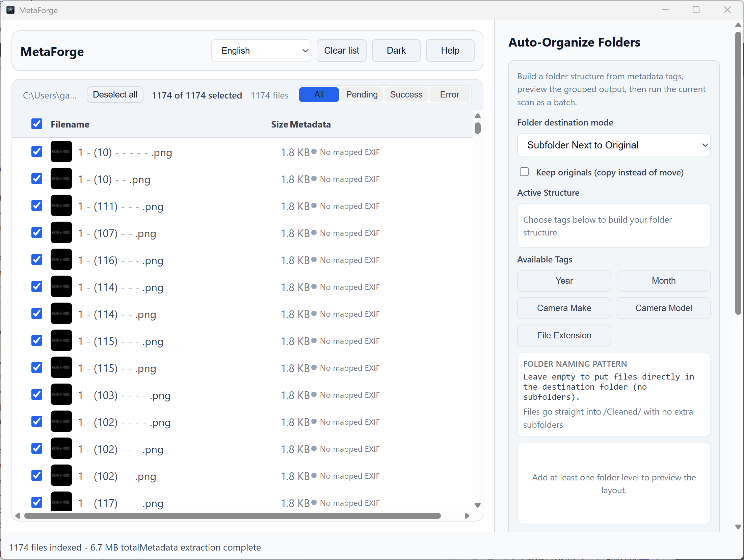Click the Active Structure placeholder box
The image size is (744, 560).
tap(614, 226)
